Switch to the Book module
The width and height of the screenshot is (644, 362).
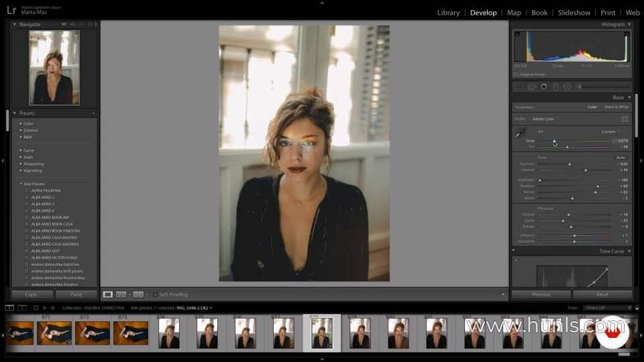[x=539, y=13]
